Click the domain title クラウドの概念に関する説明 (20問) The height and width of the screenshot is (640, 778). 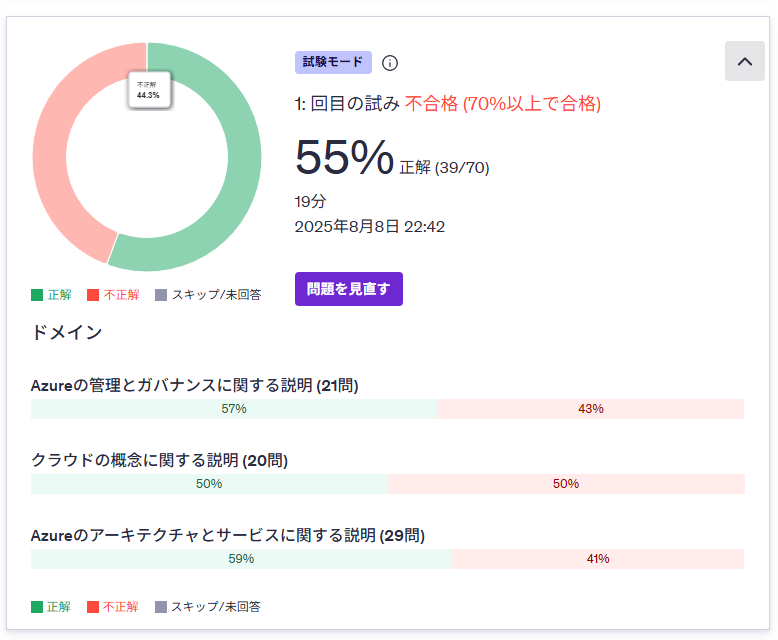(159, 460)
